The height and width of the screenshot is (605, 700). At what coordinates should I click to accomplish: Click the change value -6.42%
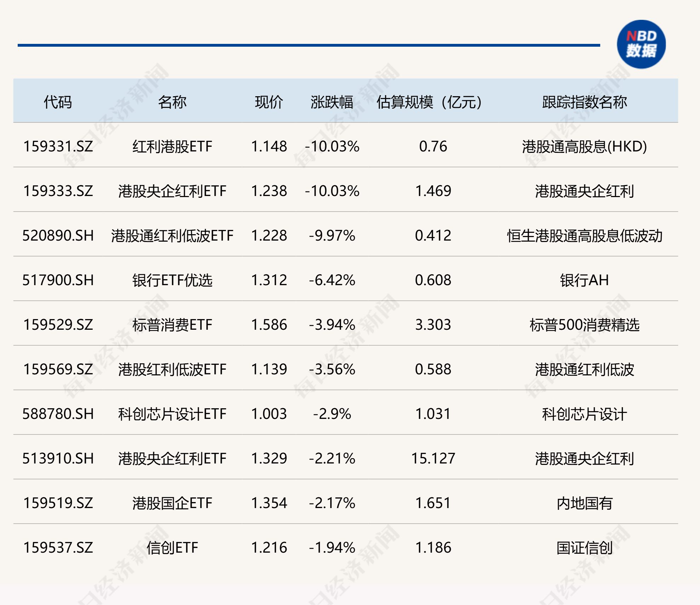pyautogui.click(x=332, y=280)
